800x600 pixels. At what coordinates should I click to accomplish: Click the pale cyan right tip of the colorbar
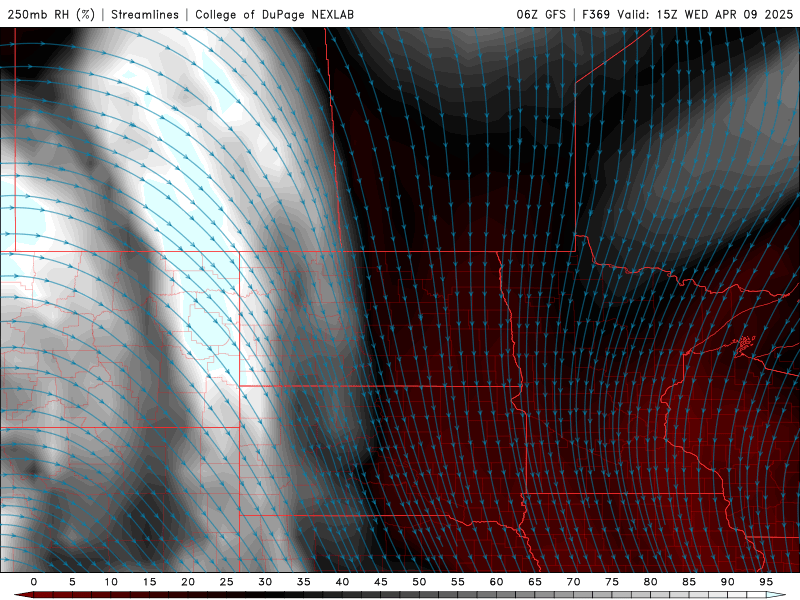point(776,595)
